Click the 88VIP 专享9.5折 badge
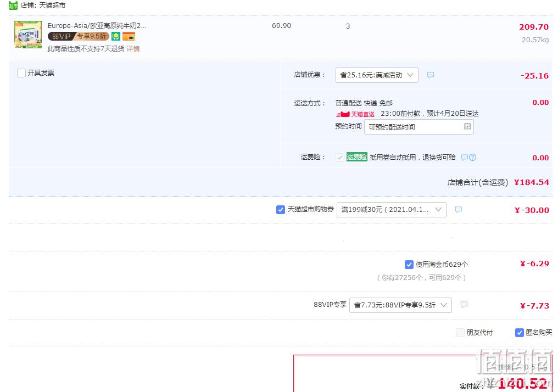The width and height of the screenshot is (558, 392). (x=79, y=36)
